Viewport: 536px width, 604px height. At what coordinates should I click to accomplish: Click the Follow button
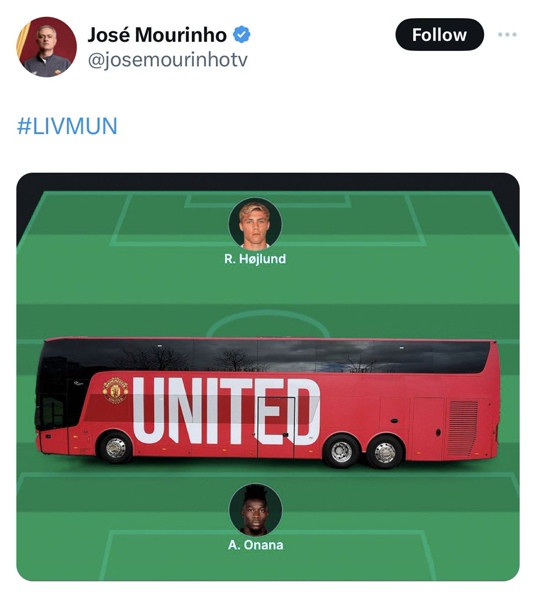[439, 35]
